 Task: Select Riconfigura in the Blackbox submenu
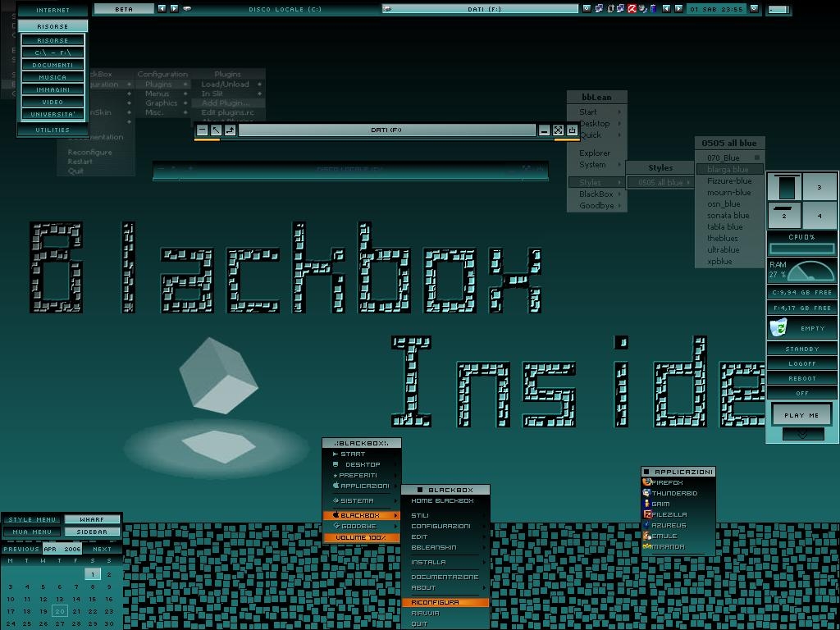(x=445, y=603)
